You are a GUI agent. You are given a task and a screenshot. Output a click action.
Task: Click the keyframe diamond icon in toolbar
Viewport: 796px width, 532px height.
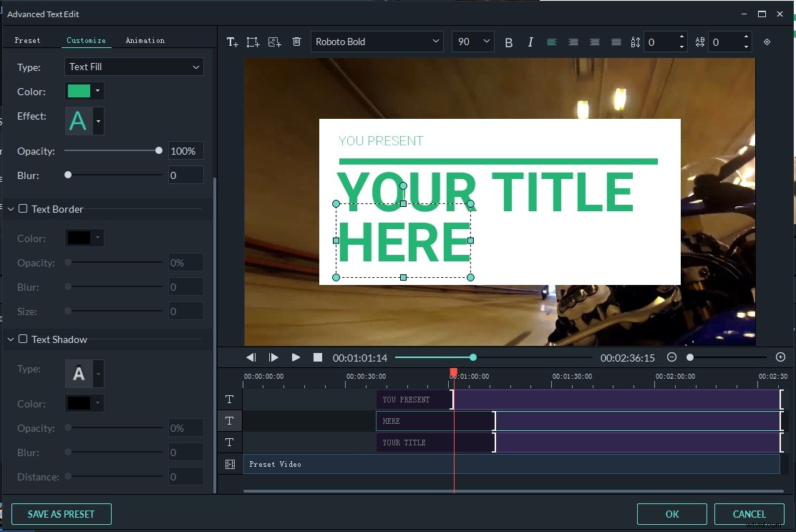(x=766, y=42)
